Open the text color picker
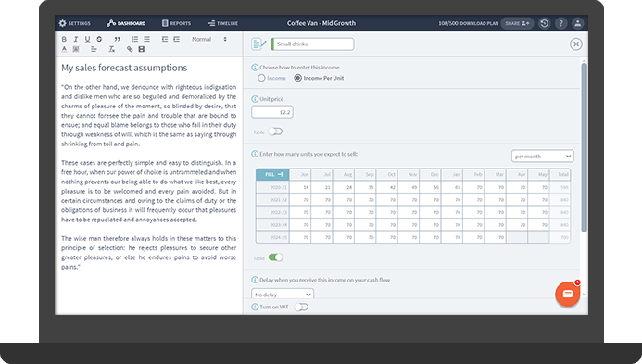 [x=64, y=49]
